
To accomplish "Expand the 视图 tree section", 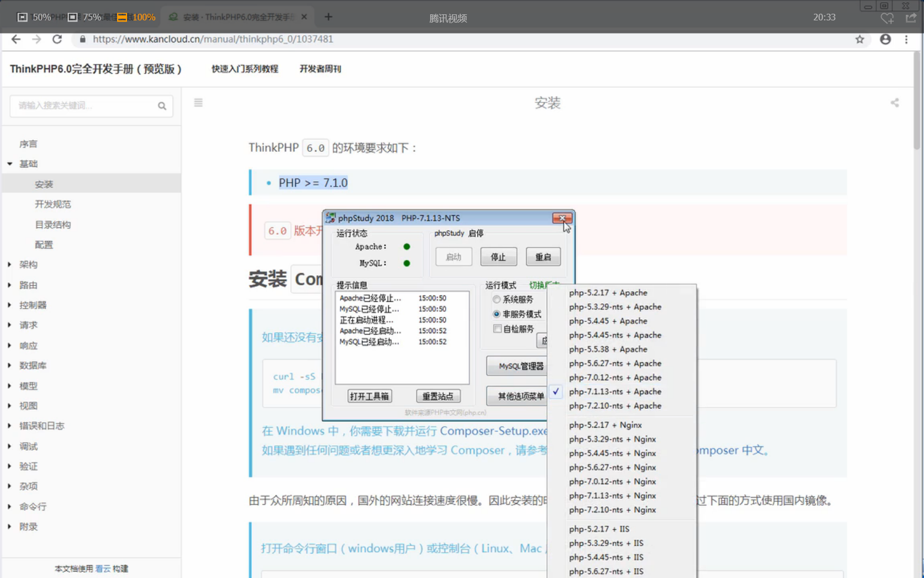I will [x=10, y=406].
